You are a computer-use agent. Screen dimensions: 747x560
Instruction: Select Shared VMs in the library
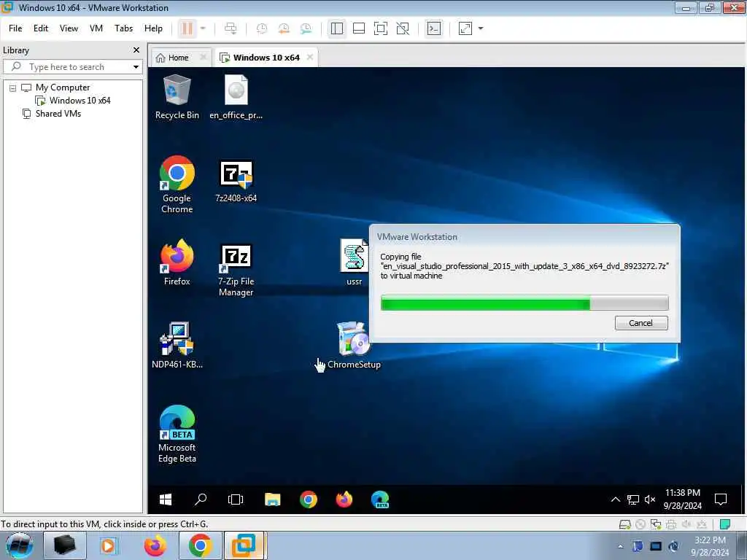pyautogui.click(x=58, y=114)
